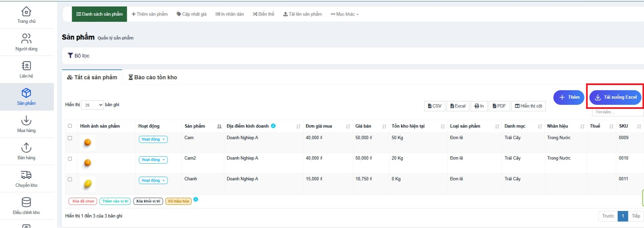
Task: Open Hoạt động dropdown for Chanh
Action: pyautogui.click(x=153, y=180)
